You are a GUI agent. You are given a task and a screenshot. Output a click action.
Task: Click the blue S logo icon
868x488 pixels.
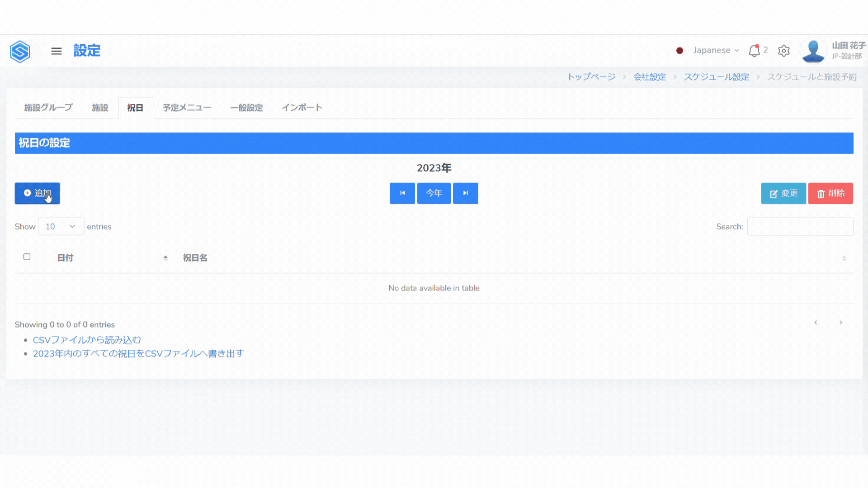20,51
